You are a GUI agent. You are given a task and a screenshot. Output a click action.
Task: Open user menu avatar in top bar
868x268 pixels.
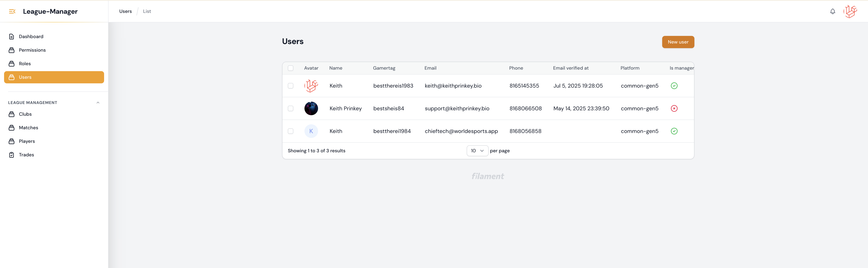click(850, 12)
